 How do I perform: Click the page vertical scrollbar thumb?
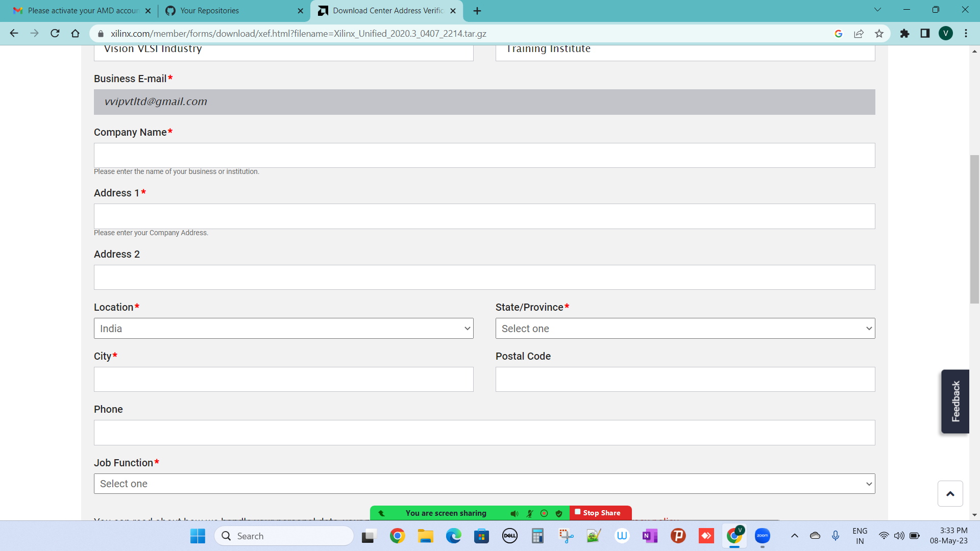pyautogui.click(x=974, y=230)
